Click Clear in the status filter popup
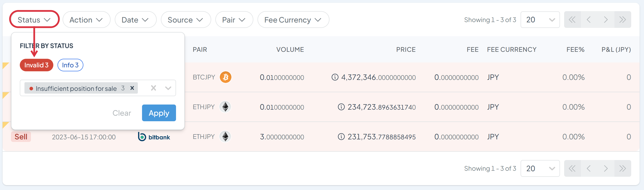 coord(122,113)
